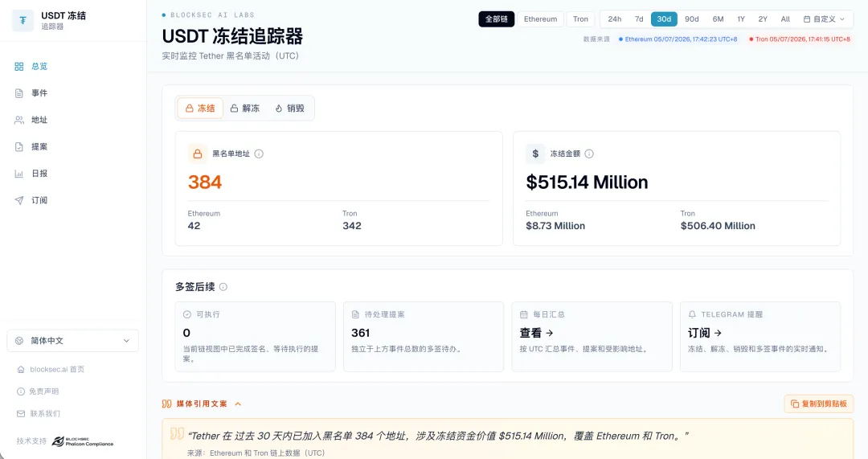Click 复制到剪贴板 copy button
Viewport: 868px width, 459px height.
(819, 404)
